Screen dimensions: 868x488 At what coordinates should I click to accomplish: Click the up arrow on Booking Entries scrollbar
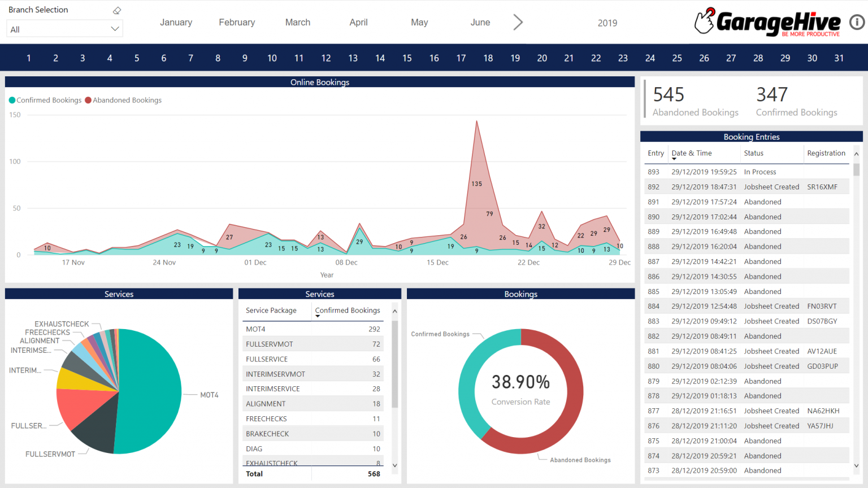tap(857, 153)
